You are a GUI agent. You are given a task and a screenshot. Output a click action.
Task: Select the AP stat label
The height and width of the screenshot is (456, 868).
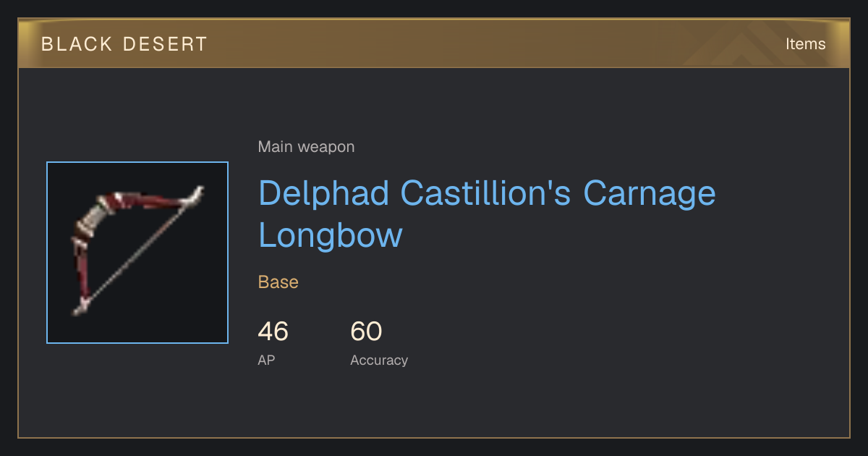[x=266, y=360]
